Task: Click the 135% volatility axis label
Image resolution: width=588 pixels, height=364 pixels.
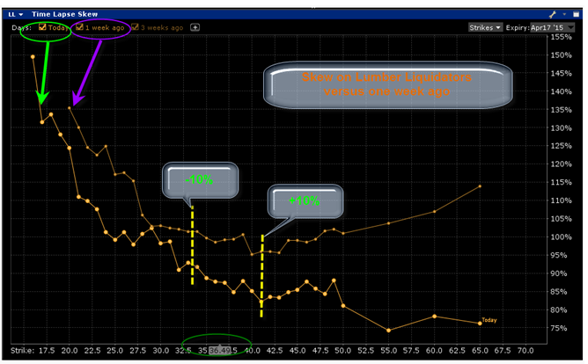Action: click(x=561, y=110)
